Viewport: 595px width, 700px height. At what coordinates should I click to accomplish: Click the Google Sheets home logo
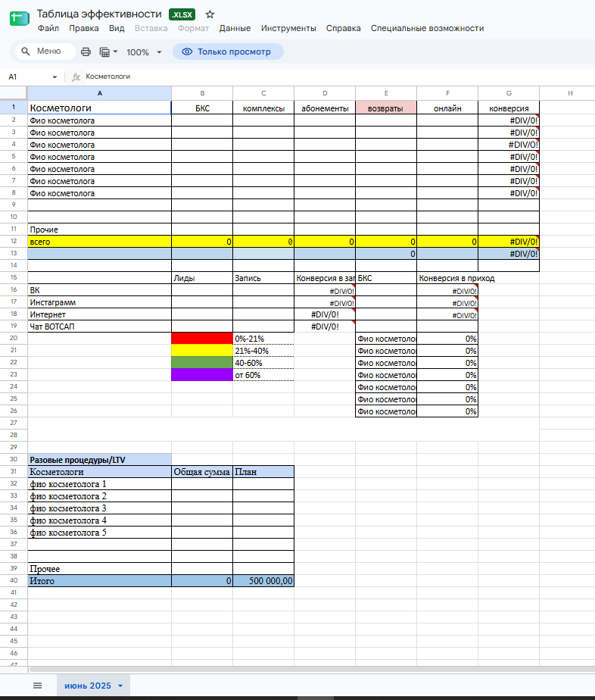19,18
